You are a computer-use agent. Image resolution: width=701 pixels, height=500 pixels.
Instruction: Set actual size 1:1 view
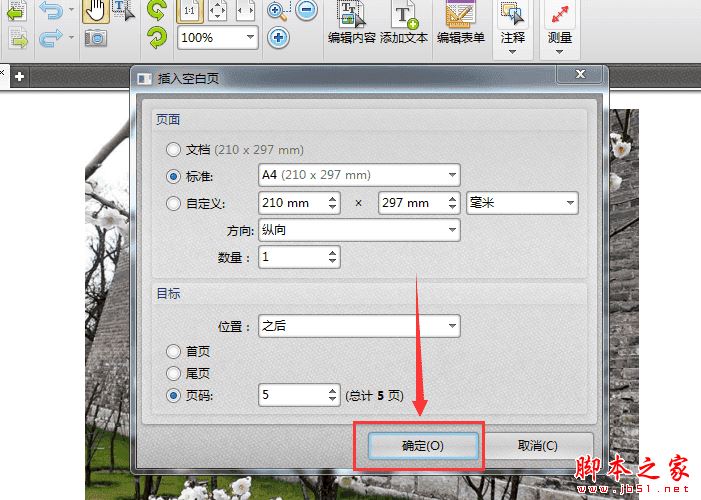pyautogui.click(x=190, y=11)
